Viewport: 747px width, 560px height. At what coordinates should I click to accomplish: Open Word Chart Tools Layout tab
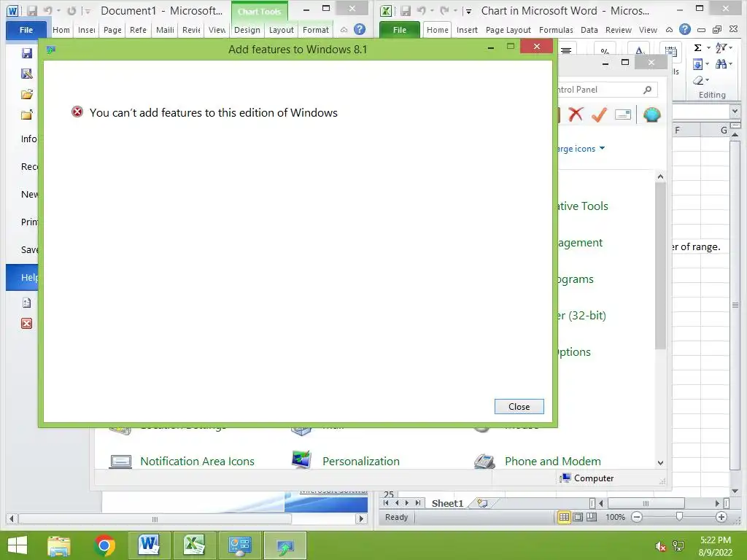(281, 29)
